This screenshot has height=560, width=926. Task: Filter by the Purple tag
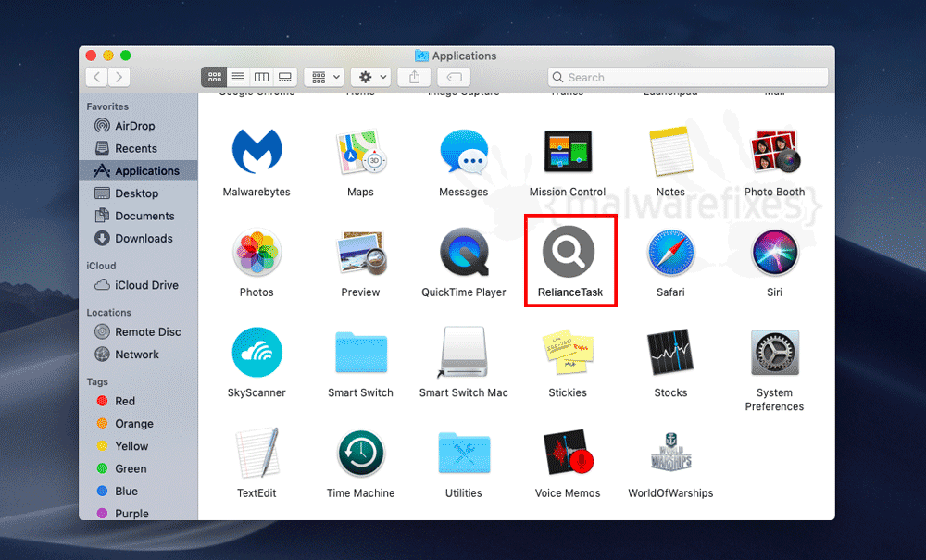tap(138, 514)
